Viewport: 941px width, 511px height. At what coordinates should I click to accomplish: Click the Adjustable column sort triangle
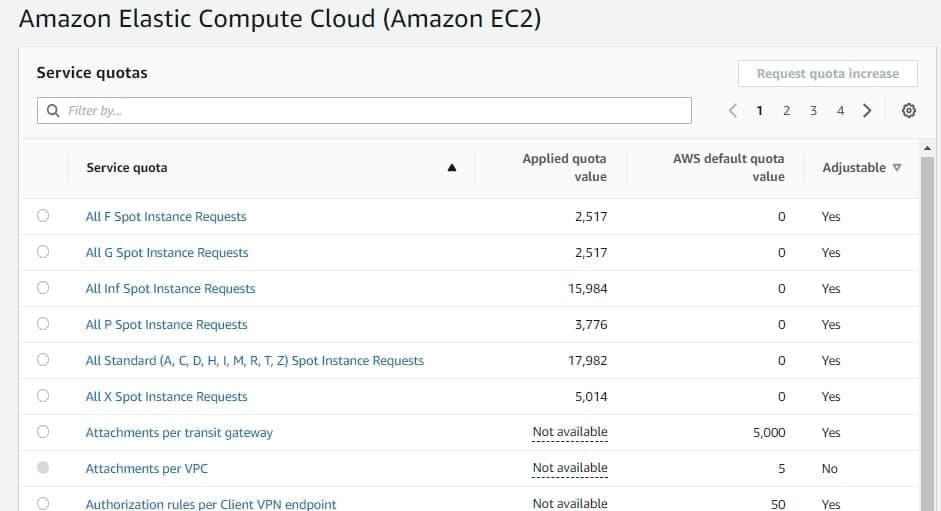pos(897,168)
